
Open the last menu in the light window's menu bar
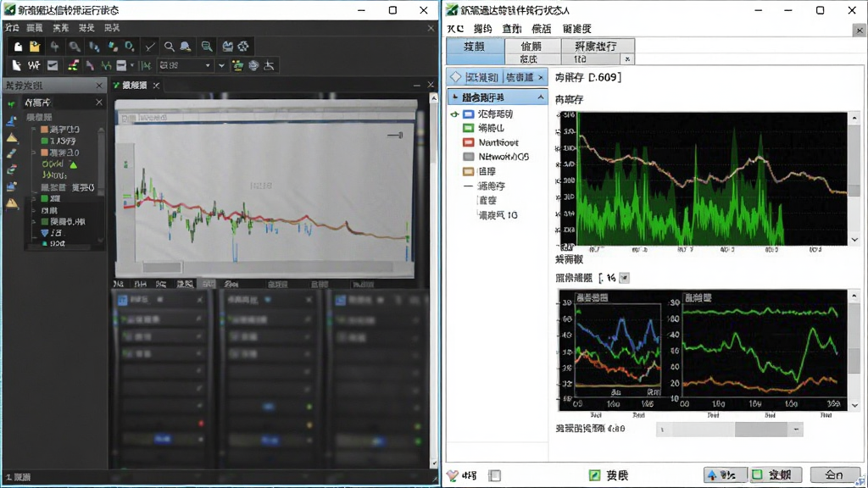pyautogui.click(x=576, y=29)
